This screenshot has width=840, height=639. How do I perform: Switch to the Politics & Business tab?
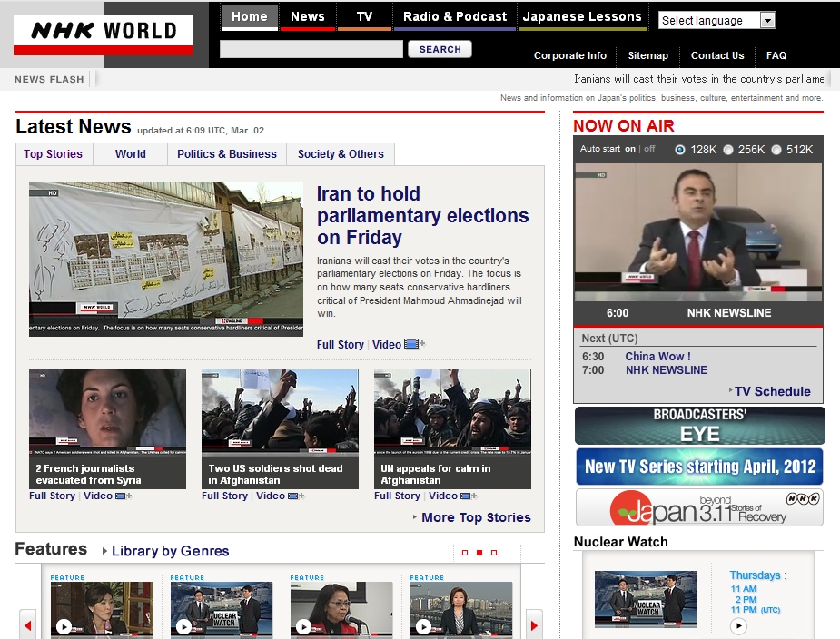[226, 154]
